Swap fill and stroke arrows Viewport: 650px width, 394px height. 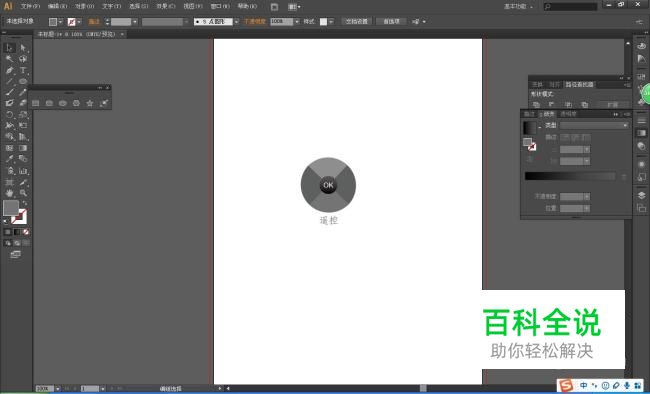25,203
